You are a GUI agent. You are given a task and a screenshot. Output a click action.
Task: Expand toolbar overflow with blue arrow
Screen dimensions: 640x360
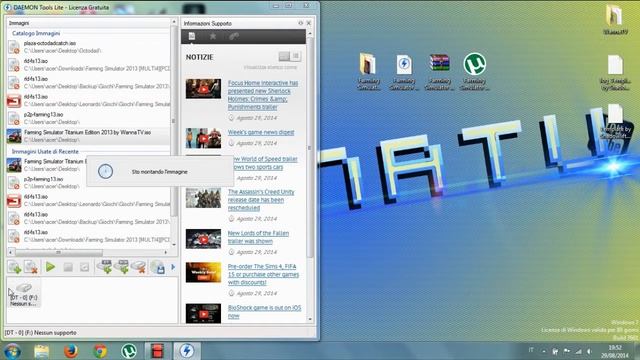tap(173, 267)
